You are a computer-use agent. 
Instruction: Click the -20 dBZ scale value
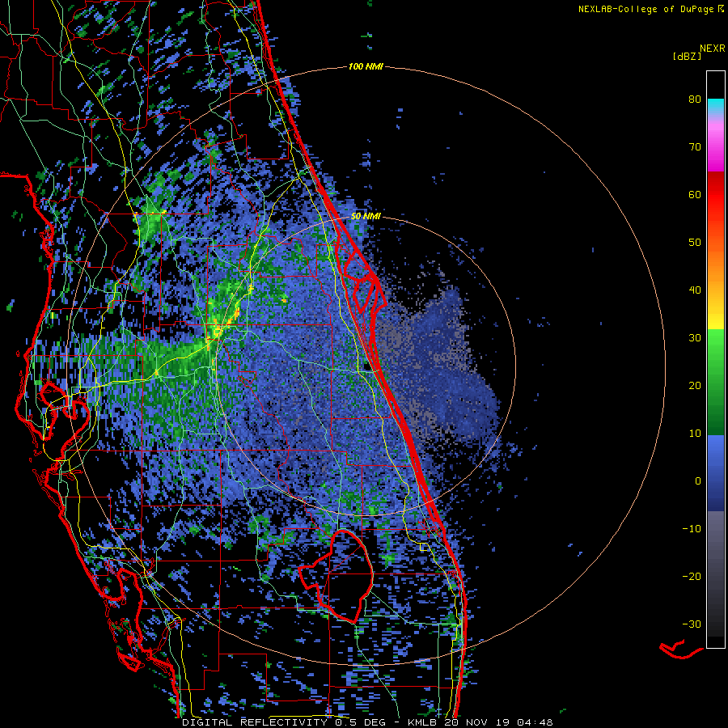pyautogui.click(x=692, y=576)
